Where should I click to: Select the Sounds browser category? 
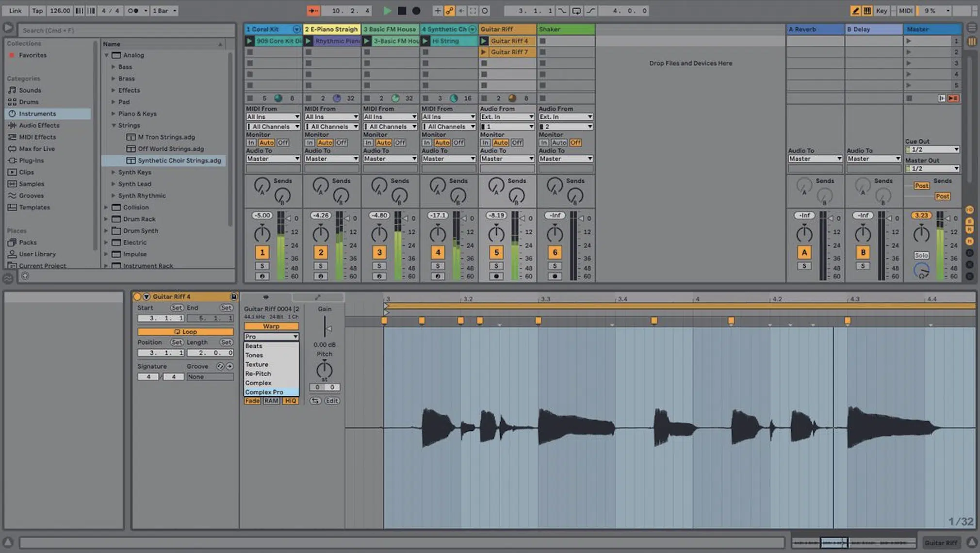point(30,90)
